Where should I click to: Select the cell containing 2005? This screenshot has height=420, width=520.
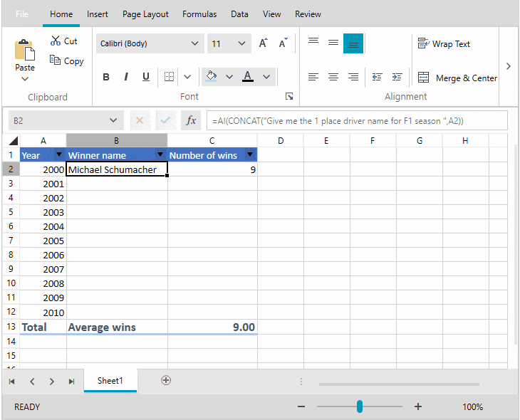point(43,241)
